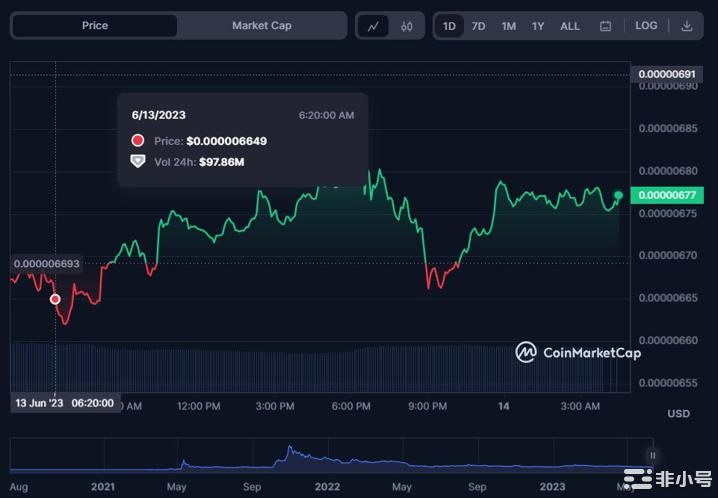Toggle LOG scale on the chart
The height and width of the screenshot is (498, 718).
click(x=646, y=26)
